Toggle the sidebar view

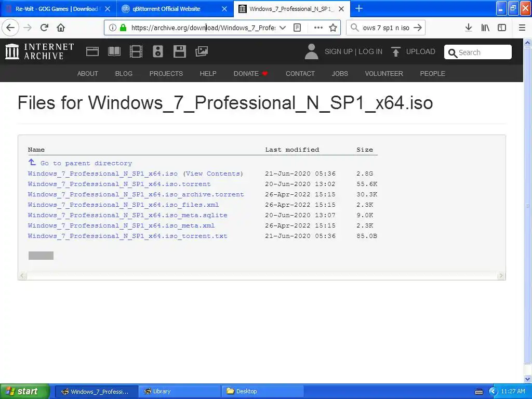[502, 28]
